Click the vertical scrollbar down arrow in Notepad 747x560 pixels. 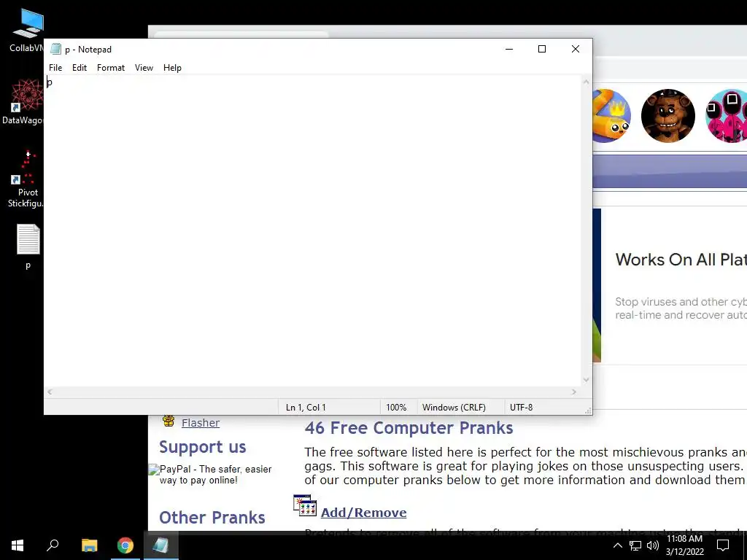[586, 380]
